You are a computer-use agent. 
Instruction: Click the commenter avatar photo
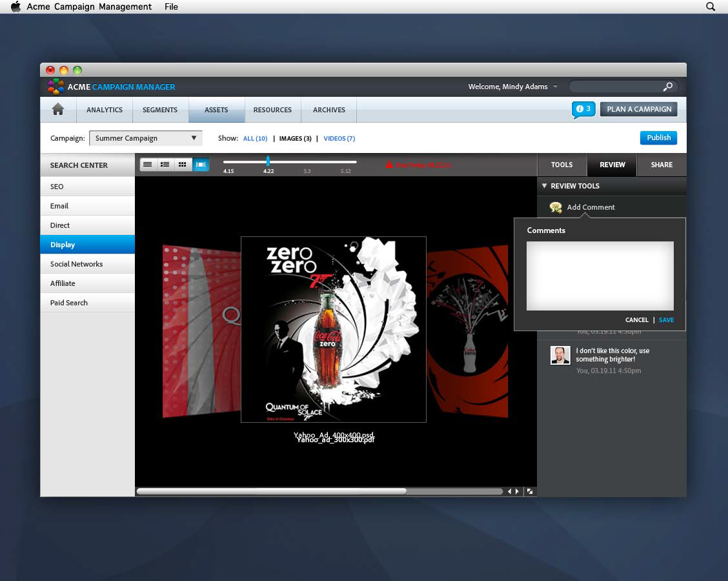tap(560, 356)
